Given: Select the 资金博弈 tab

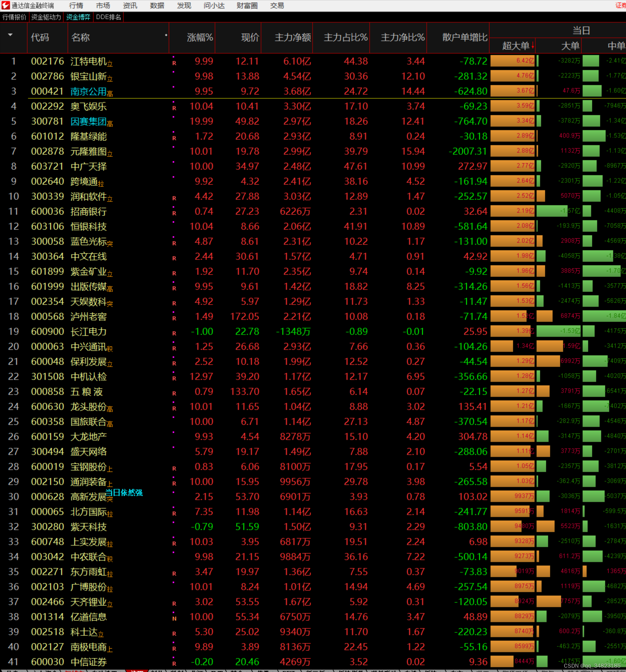Looking at the screenshot, I should 78,17.
